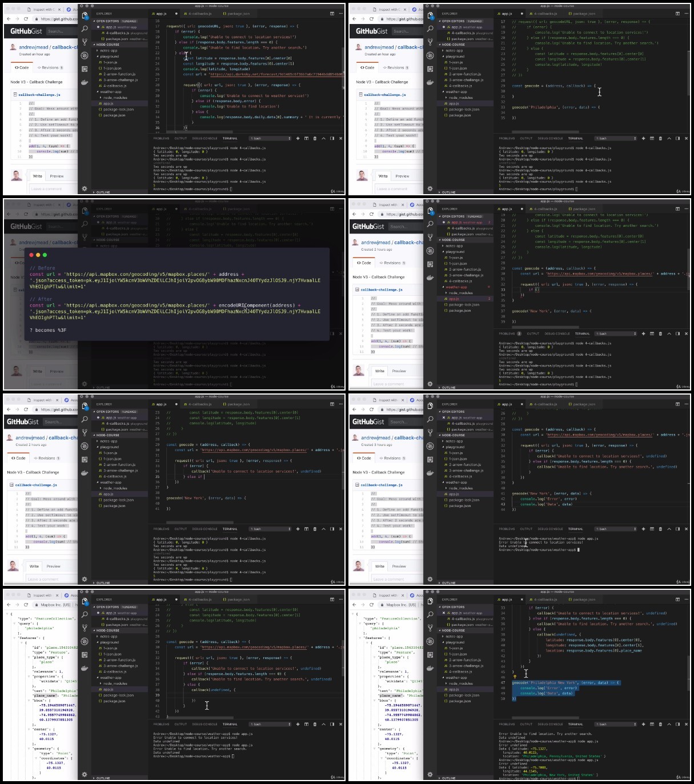The image size is (694, 784).
Task: Expand notes-app folder in darksky code frame
Action: tap(109, 51)
